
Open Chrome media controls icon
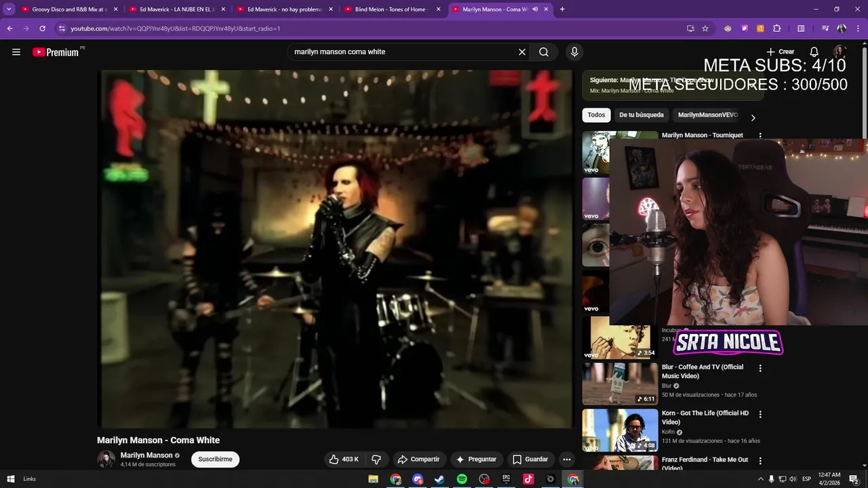click(825, 28)
